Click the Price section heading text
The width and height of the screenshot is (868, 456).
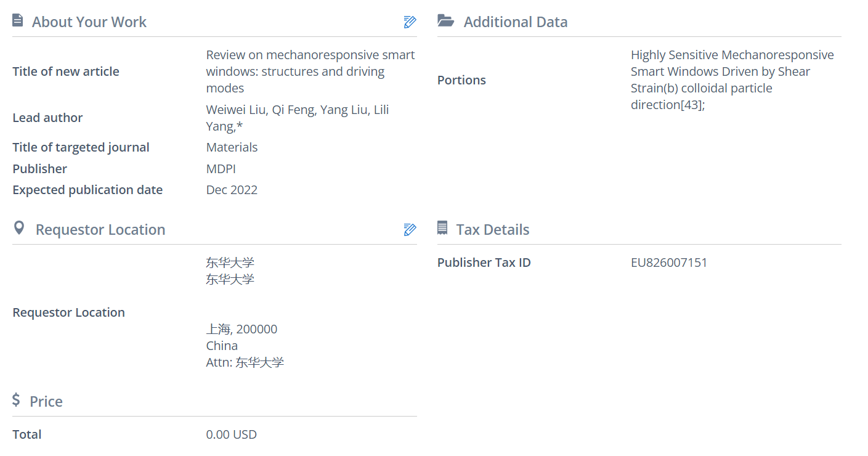coord(46,402)
